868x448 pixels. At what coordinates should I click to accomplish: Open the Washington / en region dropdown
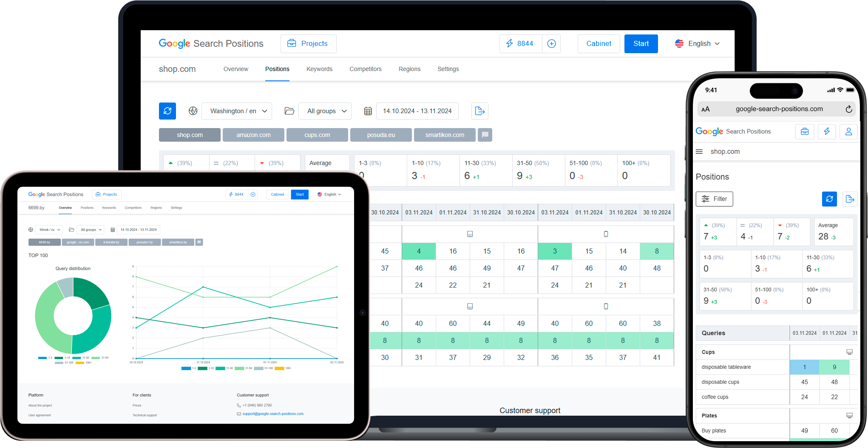pos(237,111)
